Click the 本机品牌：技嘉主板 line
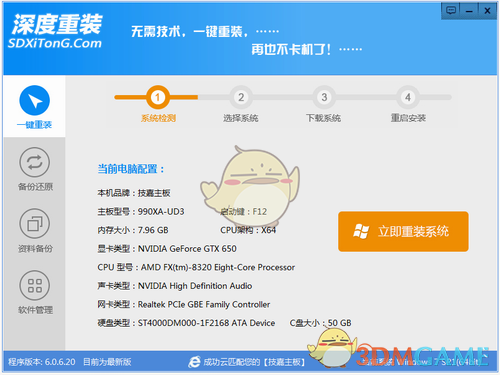500x375 pixels. click(x=134, y=193)
